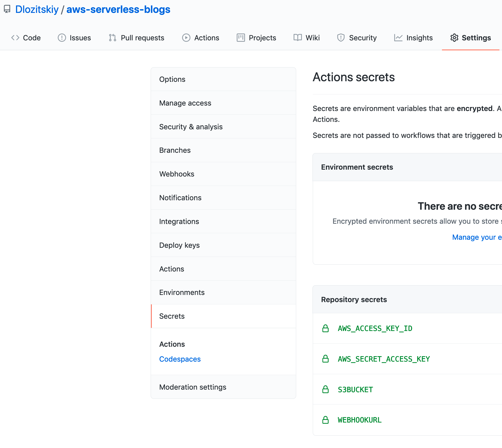The height and width of the screenshot is (448, 502).
Task: Select Options in the settings sidebar
Action: point(223,79)
